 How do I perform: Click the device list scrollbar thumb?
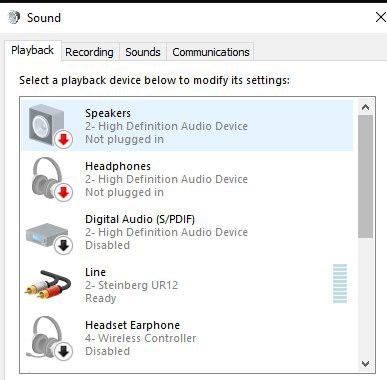pyautogui.click(x=366, y=177)
